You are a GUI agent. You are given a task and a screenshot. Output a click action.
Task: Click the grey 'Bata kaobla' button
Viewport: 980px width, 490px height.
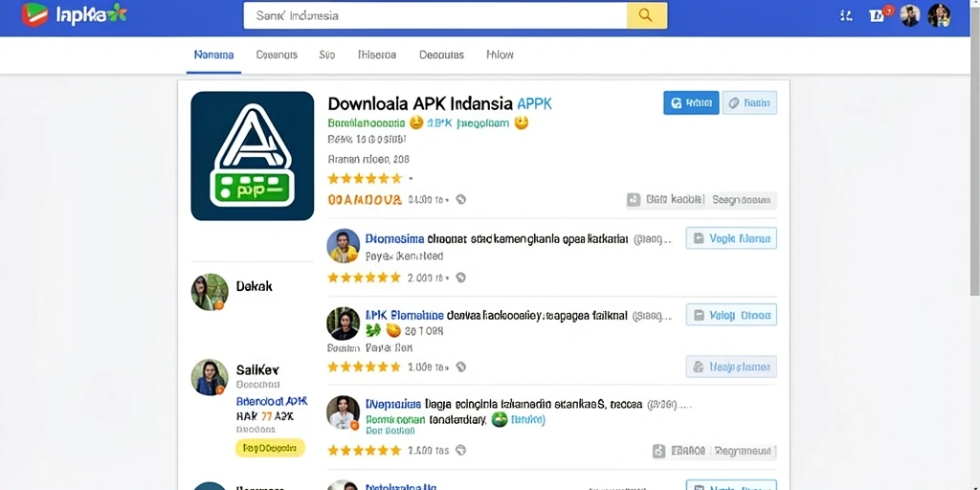701,200
